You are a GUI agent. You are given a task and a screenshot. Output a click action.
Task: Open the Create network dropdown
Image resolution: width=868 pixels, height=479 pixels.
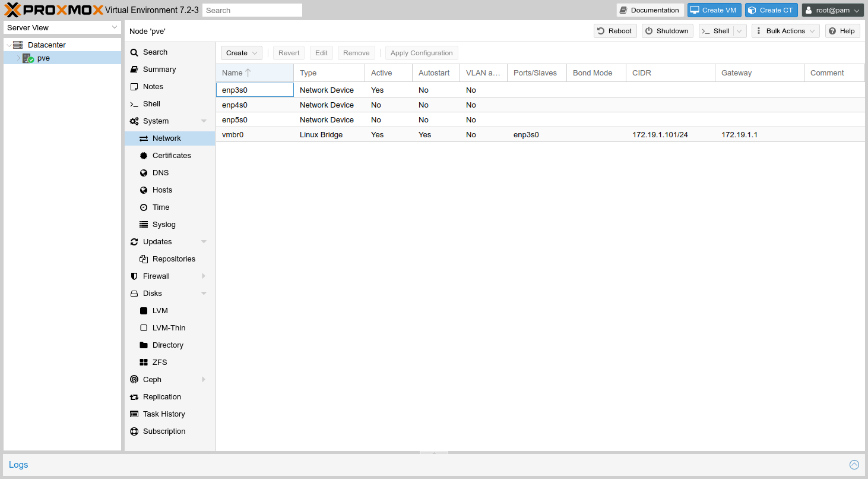[242, 53]
